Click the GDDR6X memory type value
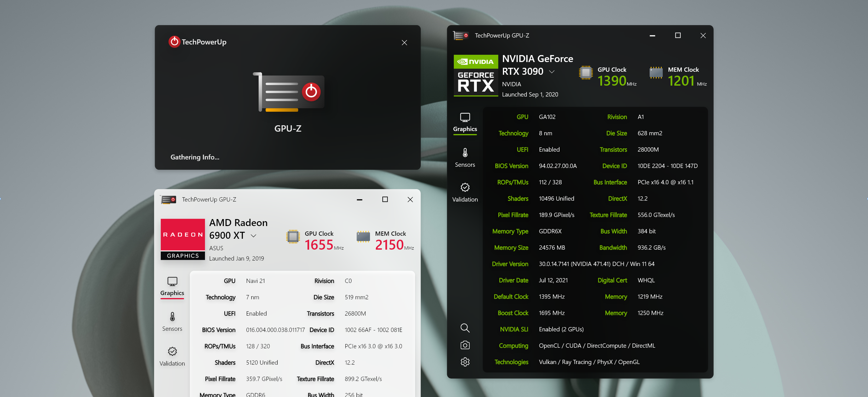Viewport: 868px width, 397px height. (x=550, y=231)
